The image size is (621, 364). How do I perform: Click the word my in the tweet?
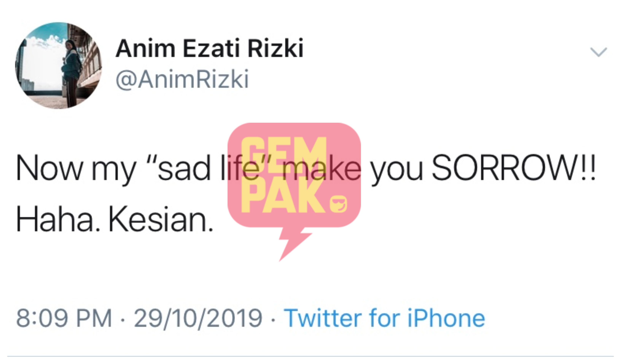(x=114, y=170)
